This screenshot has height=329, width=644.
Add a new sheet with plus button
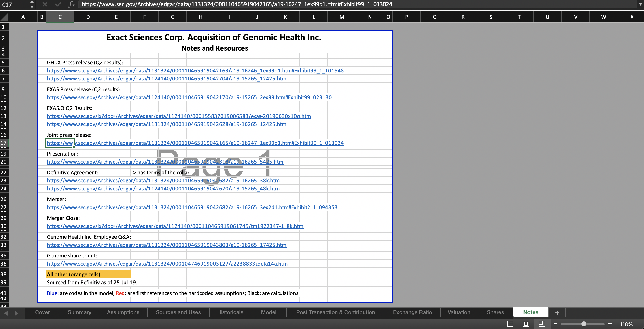(x=557, y=312)
